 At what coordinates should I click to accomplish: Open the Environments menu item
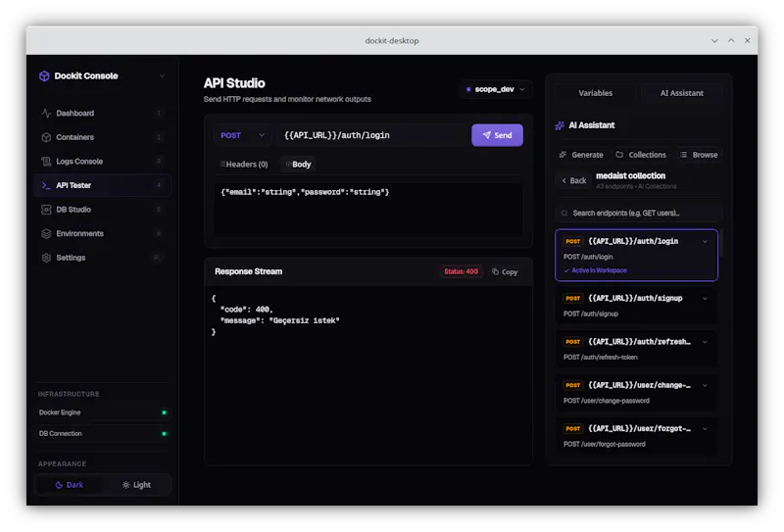coord(103,233)
